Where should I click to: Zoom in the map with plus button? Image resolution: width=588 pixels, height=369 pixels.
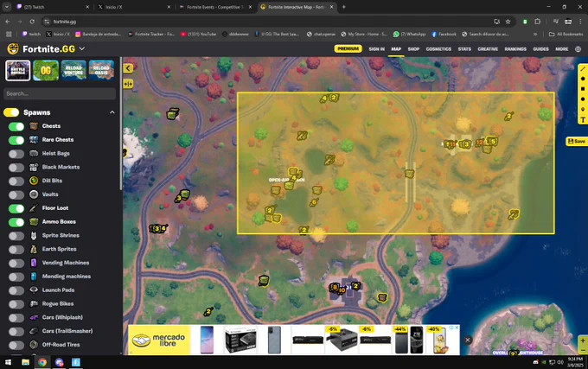click(583, 340)
